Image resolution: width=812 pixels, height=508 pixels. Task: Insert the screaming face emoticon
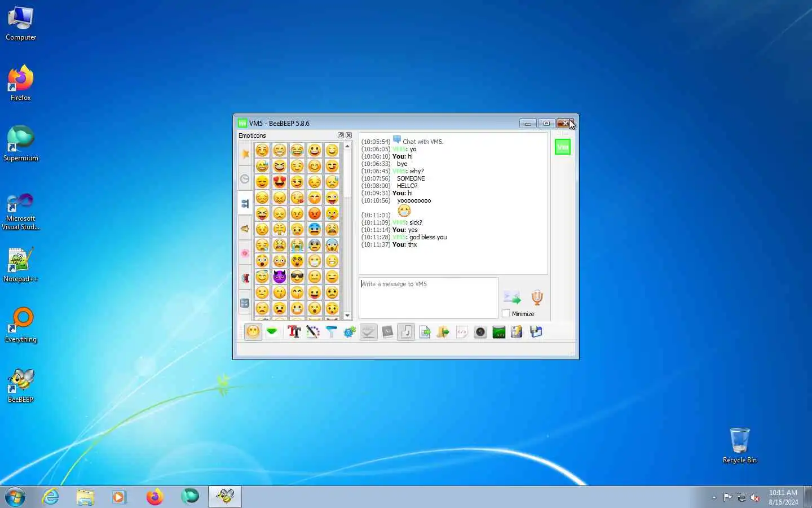point(332,245)
